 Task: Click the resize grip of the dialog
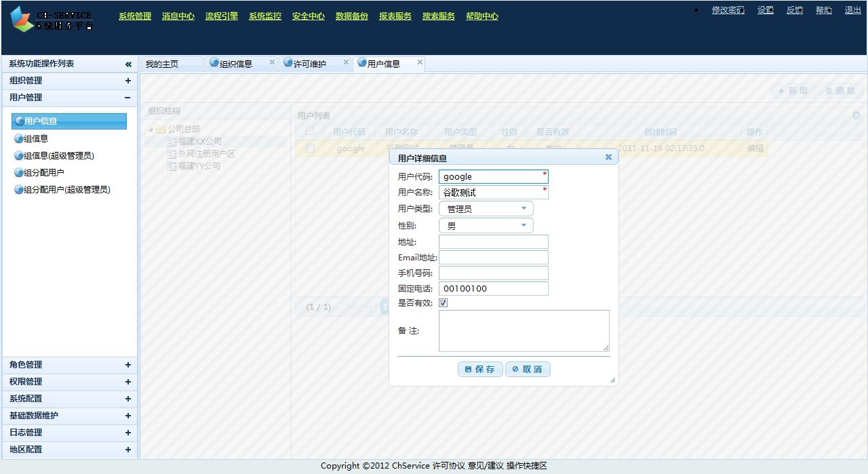coord(613,380)
